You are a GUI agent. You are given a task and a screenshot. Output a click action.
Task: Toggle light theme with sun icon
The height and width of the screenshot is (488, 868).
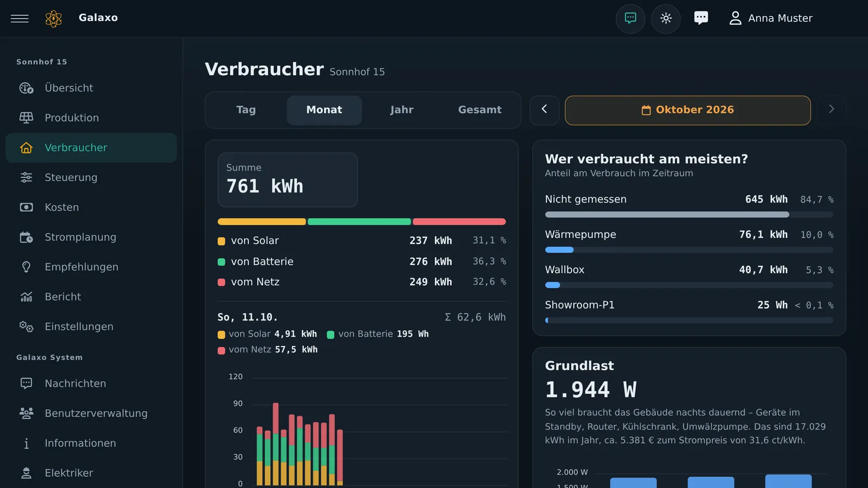tap(666, 18)
